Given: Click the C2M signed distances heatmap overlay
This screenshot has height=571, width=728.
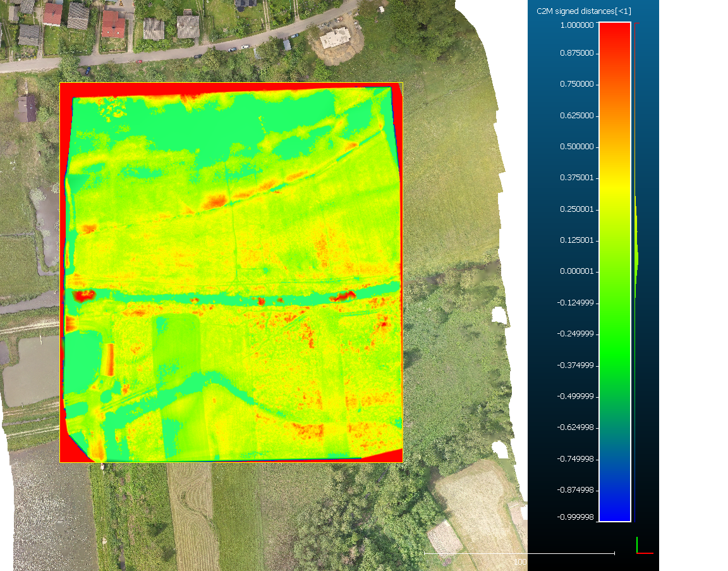Looking at the screenshot, I should pyautogui.click(x=231, y=273).
